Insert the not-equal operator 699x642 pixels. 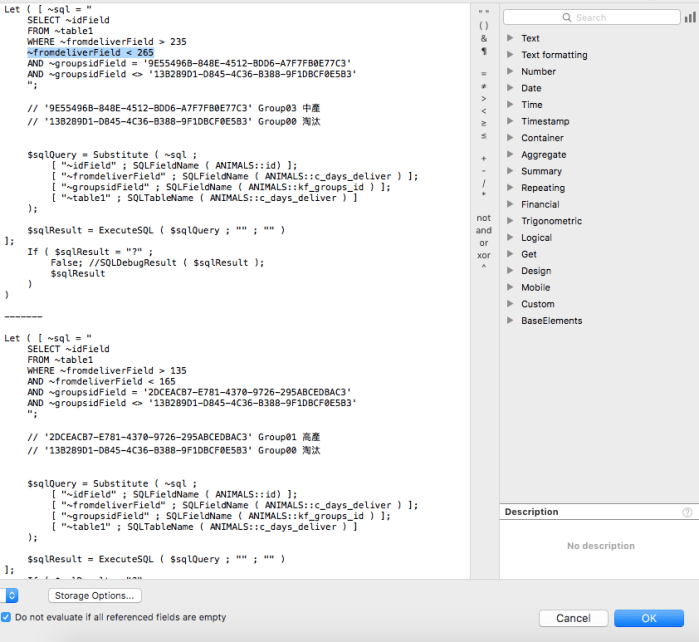pos(484,86)
